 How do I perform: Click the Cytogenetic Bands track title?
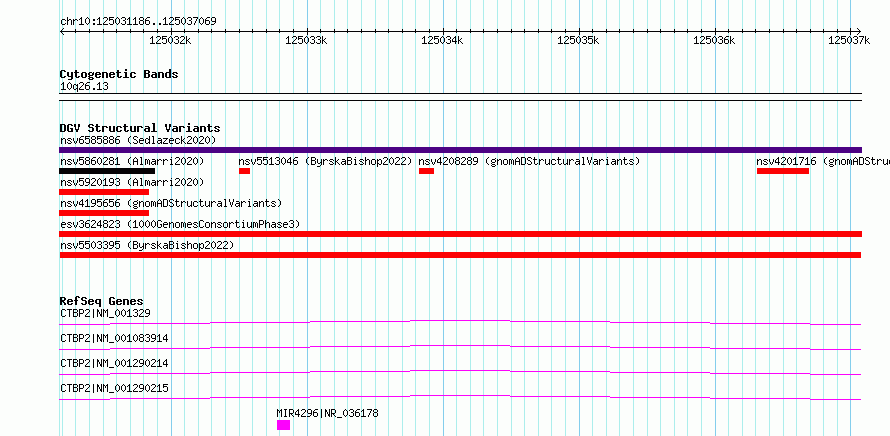(119, 74)
